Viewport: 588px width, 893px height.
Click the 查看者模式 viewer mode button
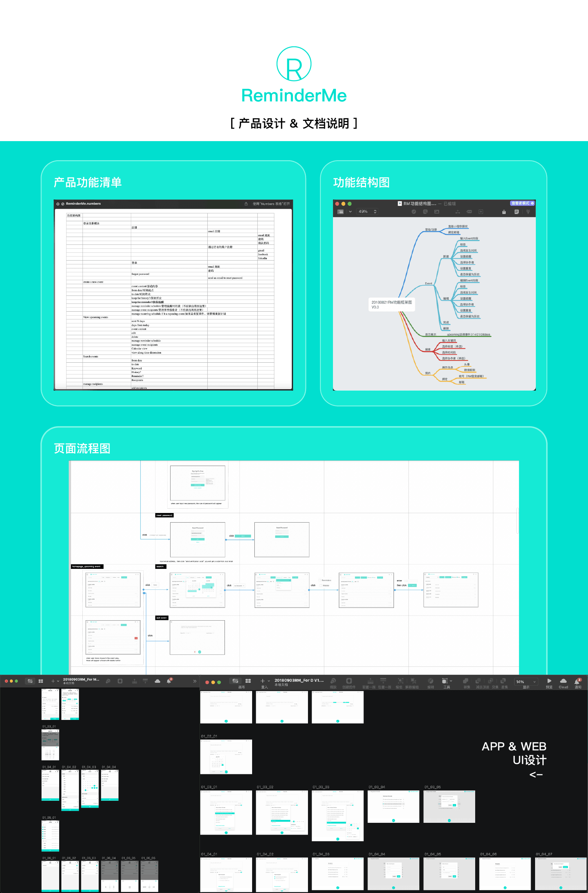point(522,203)
